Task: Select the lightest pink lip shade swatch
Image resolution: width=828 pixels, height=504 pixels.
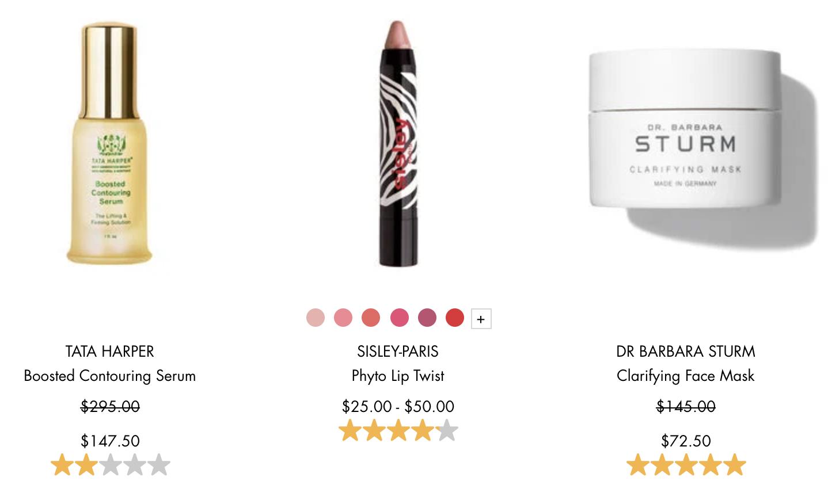Action: coord(316,318)
